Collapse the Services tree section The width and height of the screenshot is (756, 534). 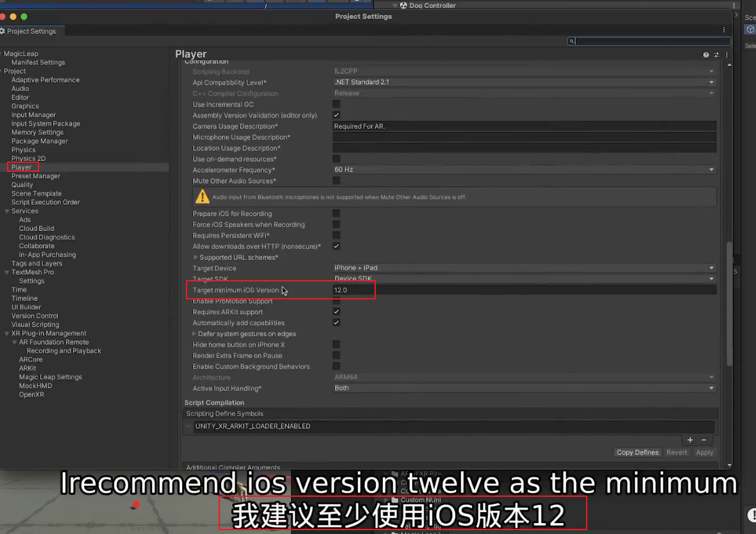7,211
